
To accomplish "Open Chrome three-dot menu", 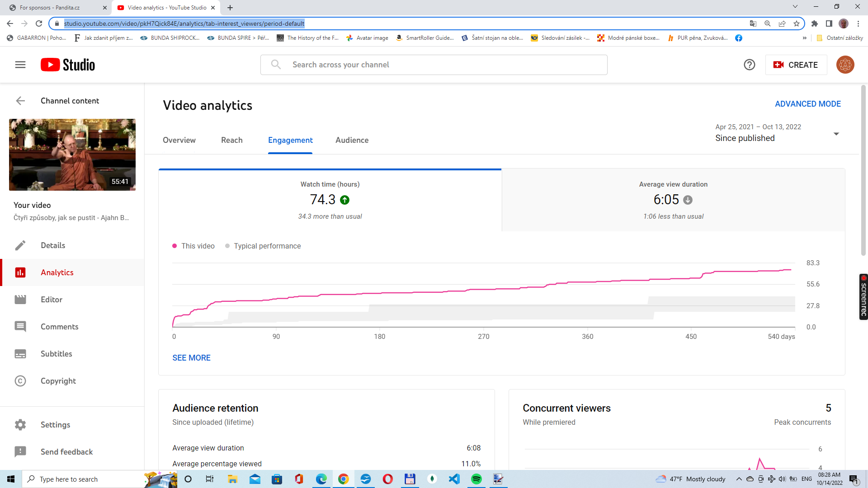I will coord(859,23).
